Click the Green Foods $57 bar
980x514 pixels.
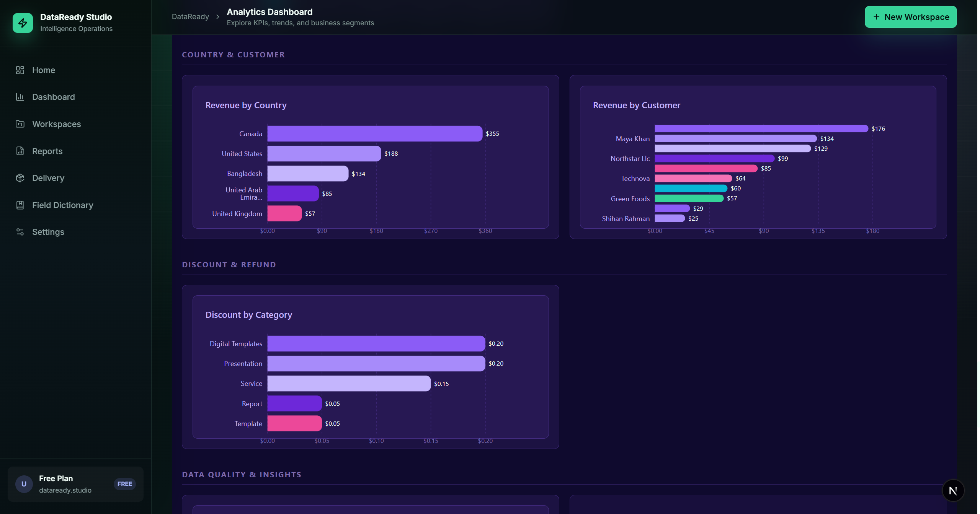pos(689,198)
